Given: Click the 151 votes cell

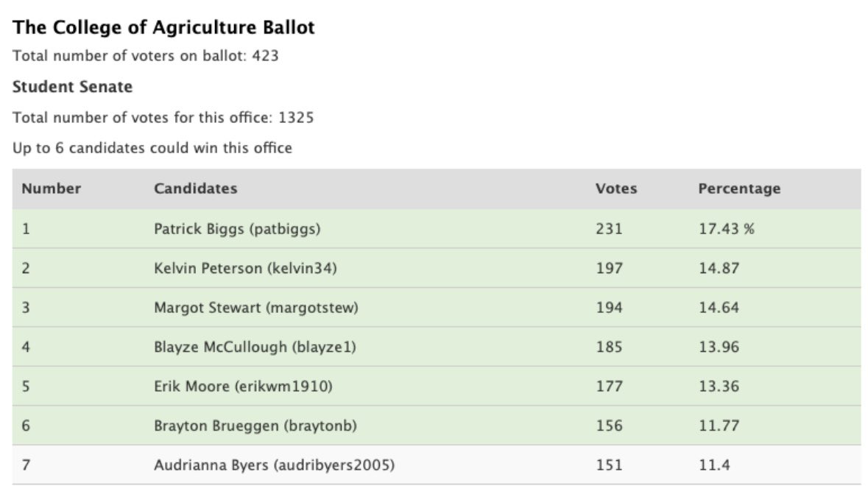Looking at the screenshot, I should pos(609,465).
